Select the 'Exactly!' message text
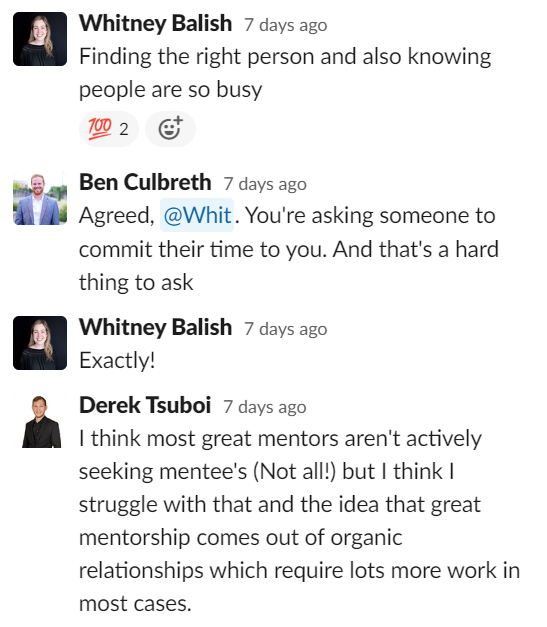The image size is (547, 627). [x=117, y=360]
